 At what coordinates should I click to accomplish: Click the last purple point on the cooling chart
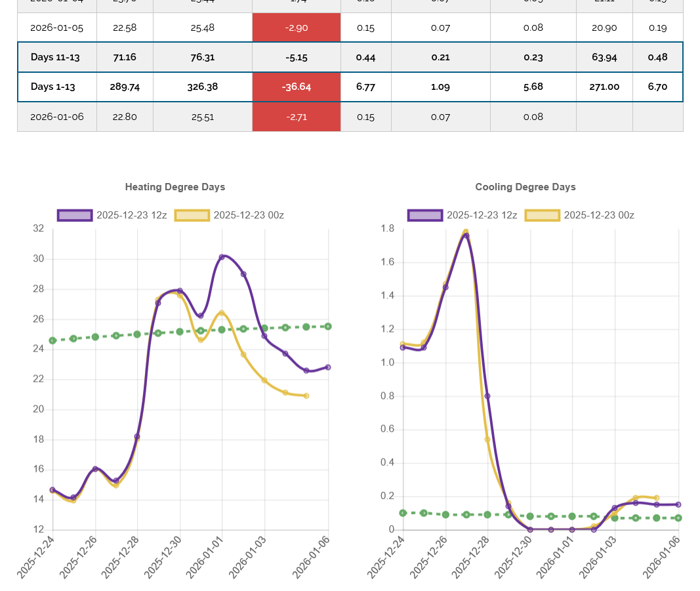[678, 504]
